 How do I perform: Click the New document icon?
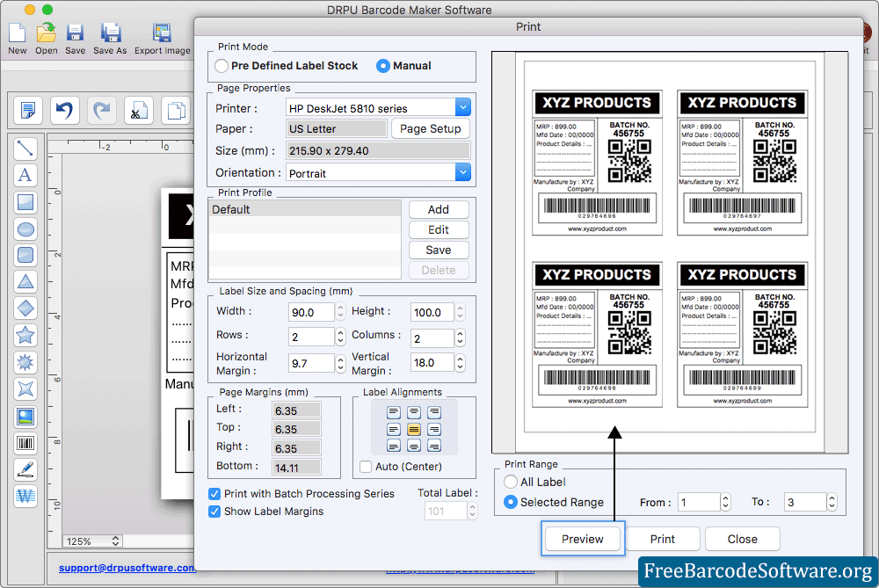pos(17,33)
